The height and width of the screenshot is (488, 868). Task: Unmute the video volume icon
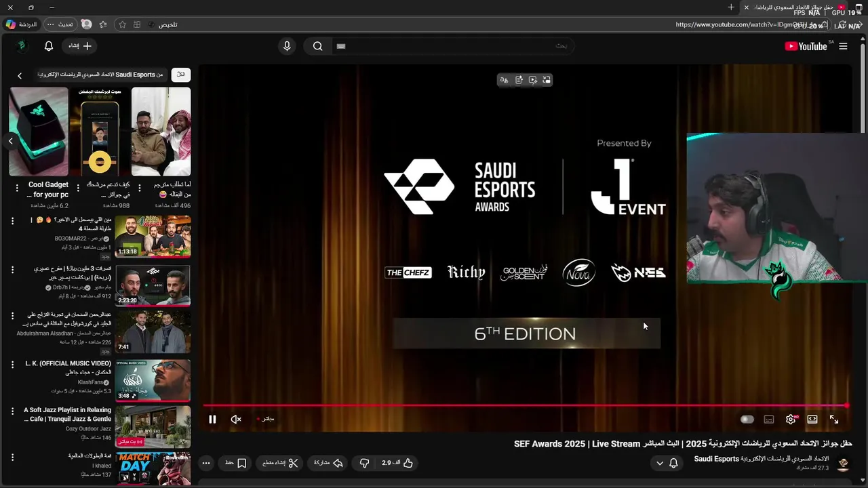click(x=236, y=420)
